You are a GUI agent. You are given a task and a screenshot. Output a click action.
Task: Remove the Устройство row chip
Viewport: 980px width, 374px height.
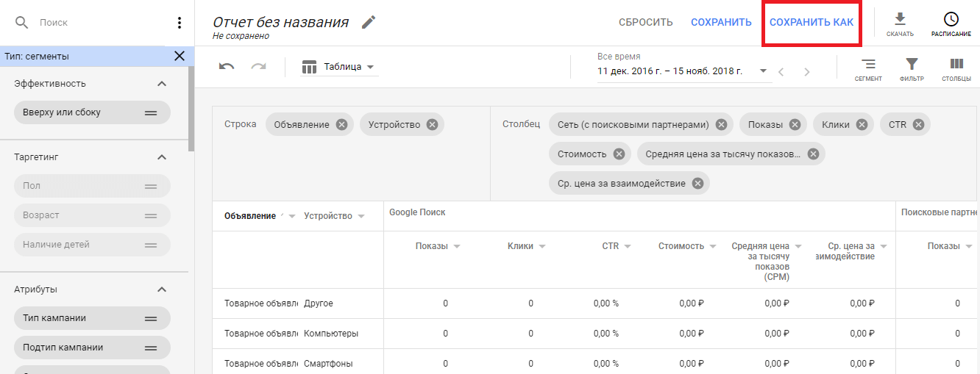tap(432, 125)
